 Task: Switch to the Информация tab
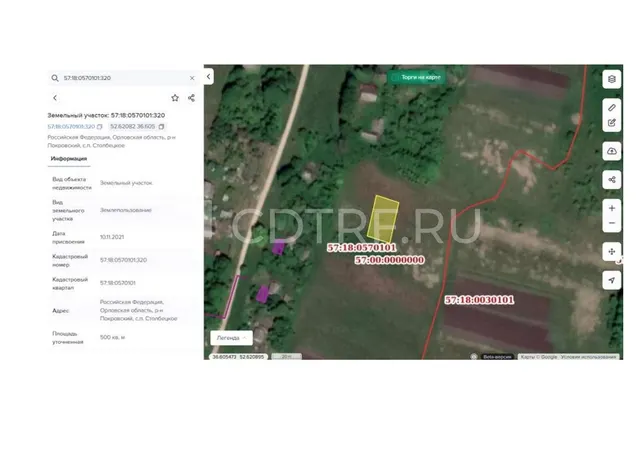pyautogui.click(x=69, y=158)
